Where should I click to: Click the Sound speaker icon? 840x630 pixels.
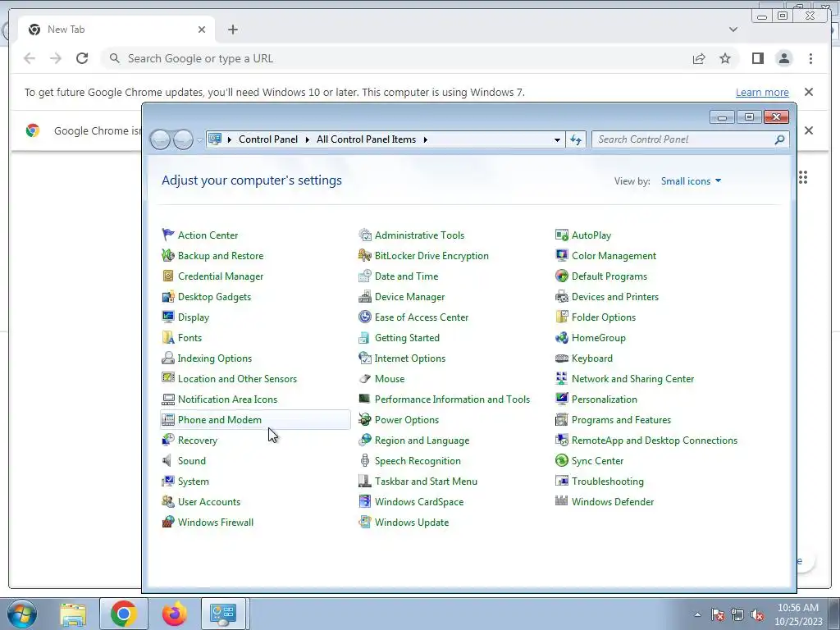click(168, 461)
